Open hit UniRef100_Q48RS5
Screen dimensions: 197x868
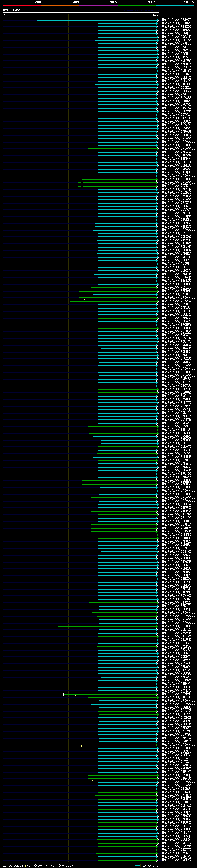pos(177,511)
